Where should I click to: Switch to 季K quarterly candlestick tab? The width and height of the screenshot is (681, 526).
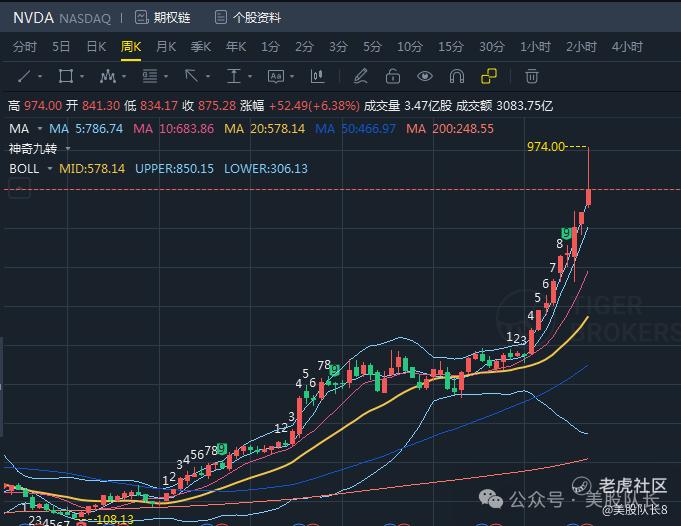(201, 46)
